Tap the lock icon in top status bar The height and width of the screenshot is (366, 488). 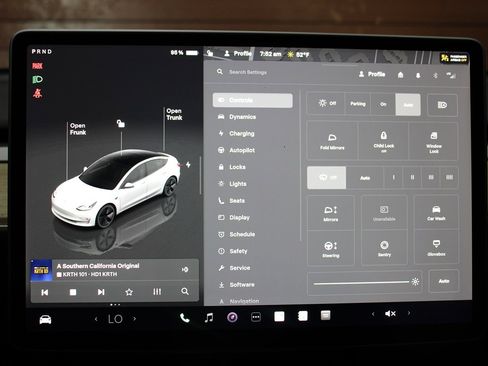coord(210,53)
